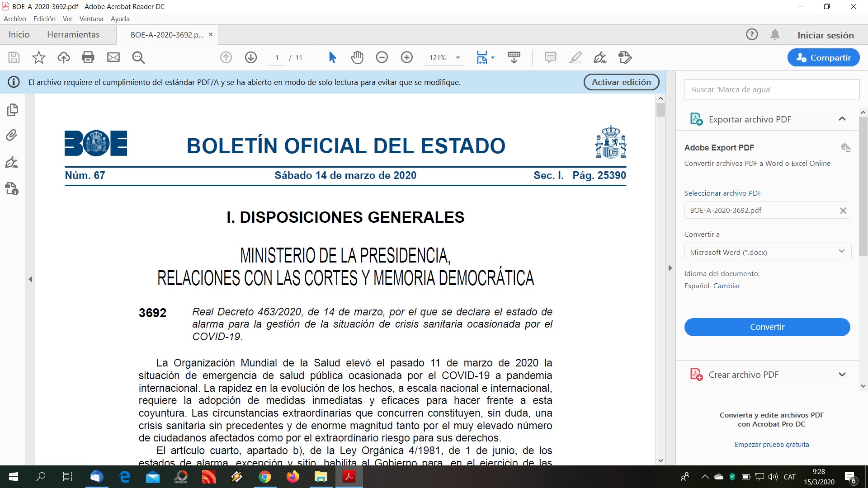
Task: Click the scrolling mode icon
Action: click(514, 57)
